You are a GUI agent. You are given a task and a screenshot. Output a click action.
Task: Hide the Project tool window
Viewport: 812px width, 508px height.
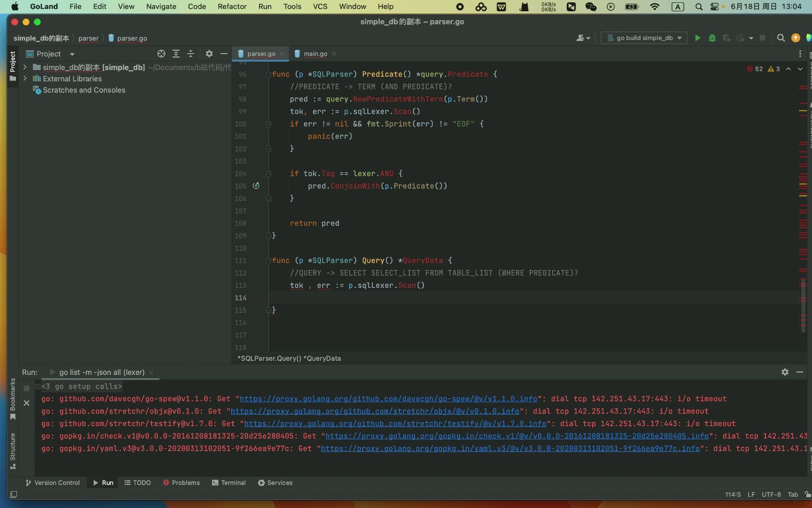tap(224, 54)
